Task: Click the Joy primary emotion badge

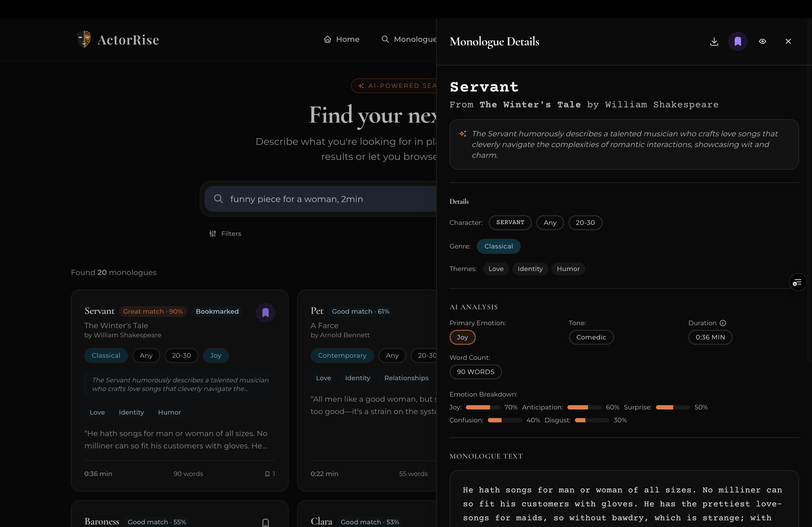Action: (x=462, y=337)
